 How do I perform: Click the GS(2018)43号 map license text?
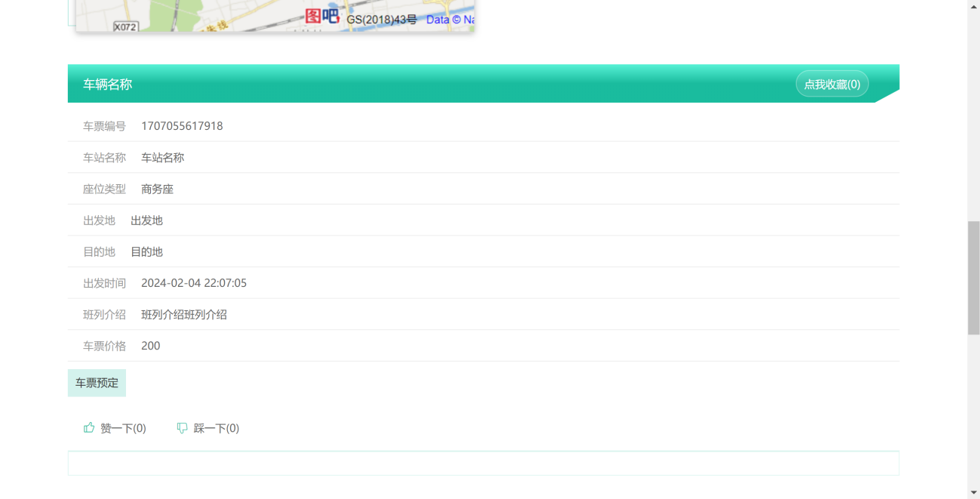tap(382, 20)
